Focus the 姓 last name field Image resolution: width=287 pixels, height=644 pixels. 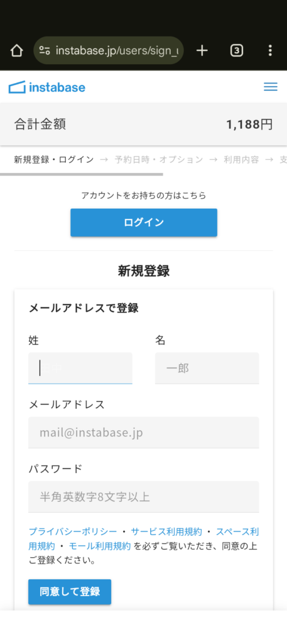(80, 368)
